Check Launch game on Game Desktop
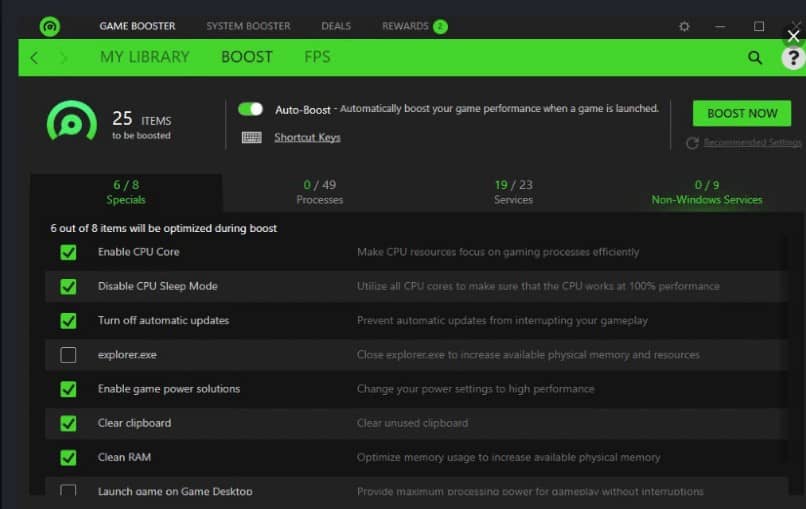The width and height of the screenshot is (806, 509). tap(68, 489)
